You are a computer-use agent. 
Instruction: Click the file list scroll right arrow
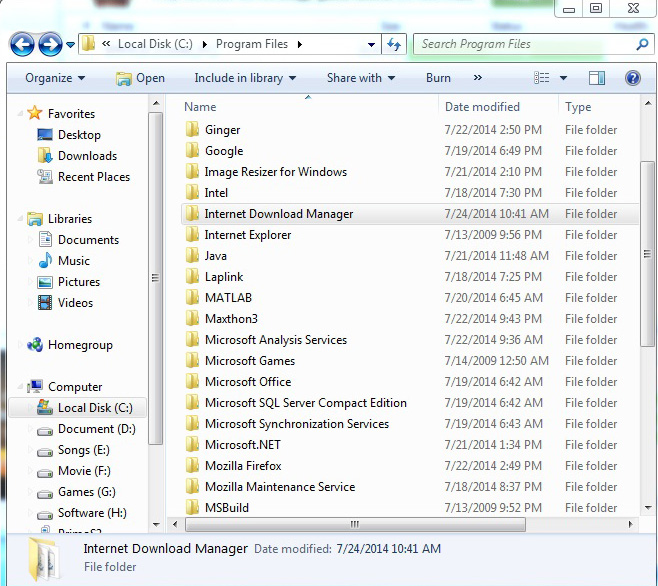coord(630,524)
